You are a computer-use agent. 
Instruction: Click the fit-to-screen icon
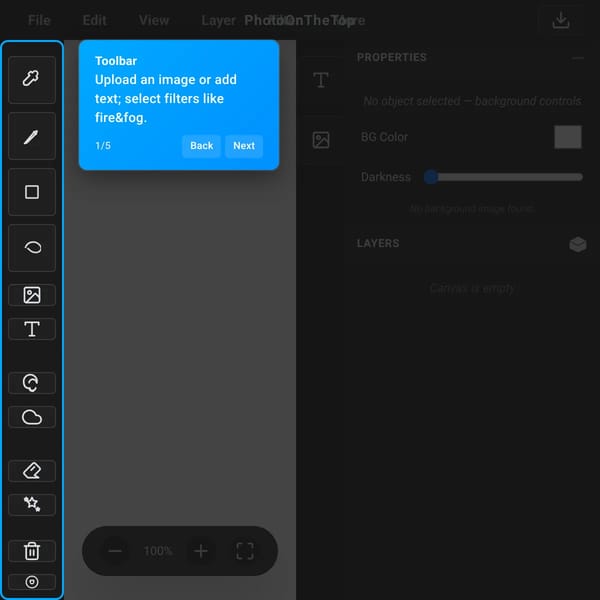[x=245, y=551]
